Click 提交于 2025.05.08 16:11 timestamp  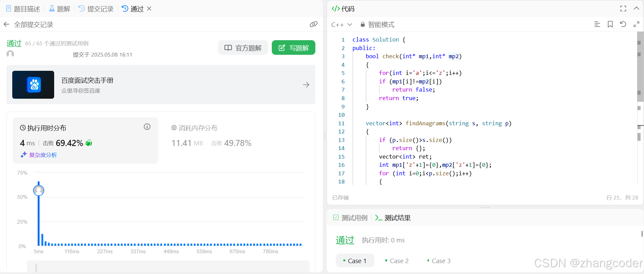coord(103,54)
